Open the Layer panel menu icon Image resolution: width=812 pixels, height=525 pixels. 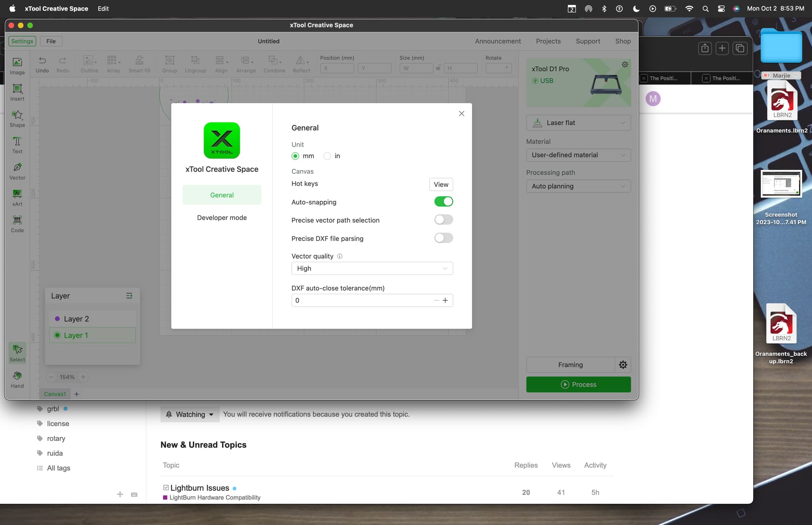click(x=129, y=296)
